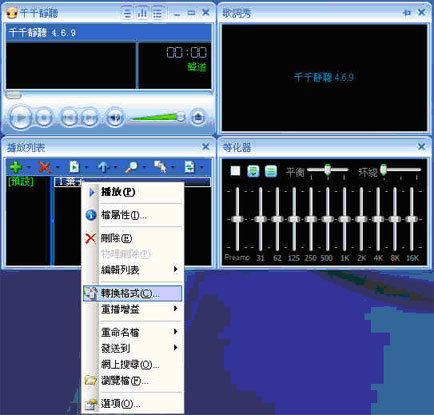The image size is (434, 415).
Task: Expand 重播增益 replay gain submenu
Action: click(x=133, y=309)
